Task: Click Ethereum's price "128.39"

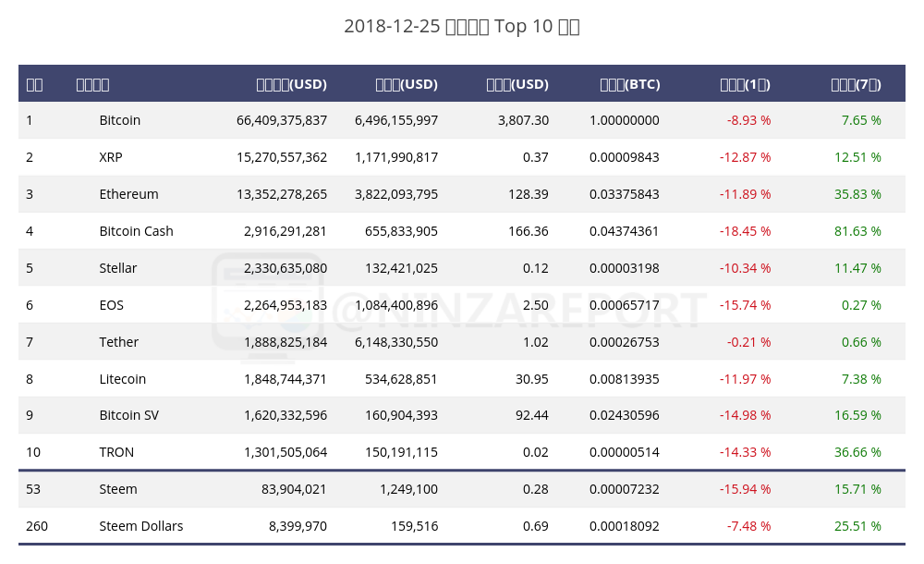Action: click(x=529, y=194)
